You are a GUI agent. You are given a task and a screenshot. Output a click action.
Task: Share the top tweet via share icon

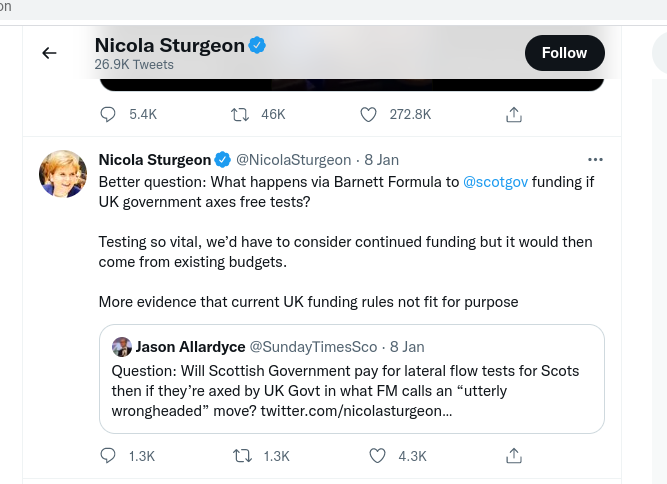click(x=514, y=114)
